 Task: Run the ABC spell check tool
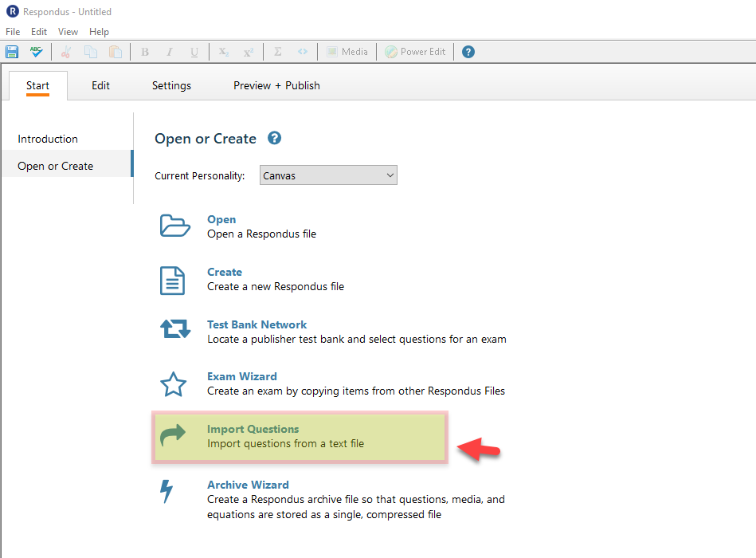coord(36,52)
